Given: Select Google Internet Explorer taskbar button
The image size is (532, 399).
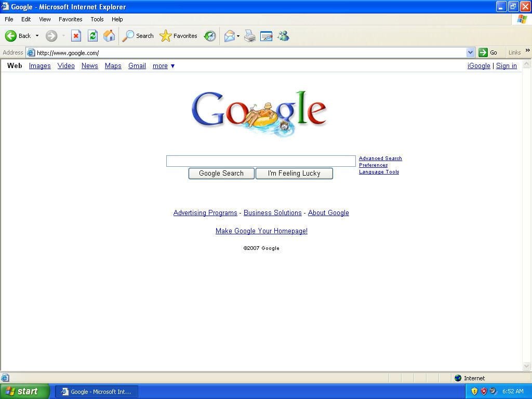Looking at the screenshot, I should pyautogui.click(x=97, y=392).
